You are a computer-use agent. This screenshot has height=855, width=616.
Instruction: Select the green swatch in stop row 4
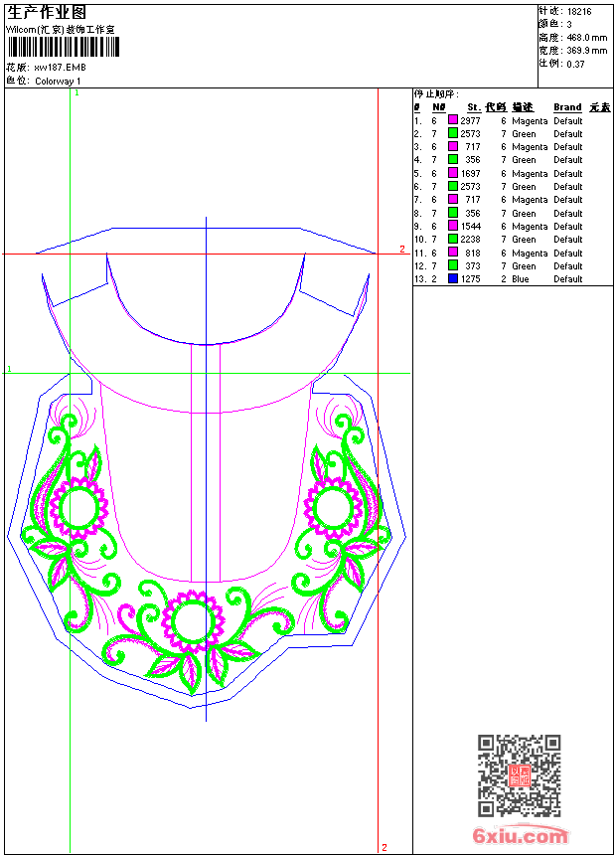tap(452, 159)
